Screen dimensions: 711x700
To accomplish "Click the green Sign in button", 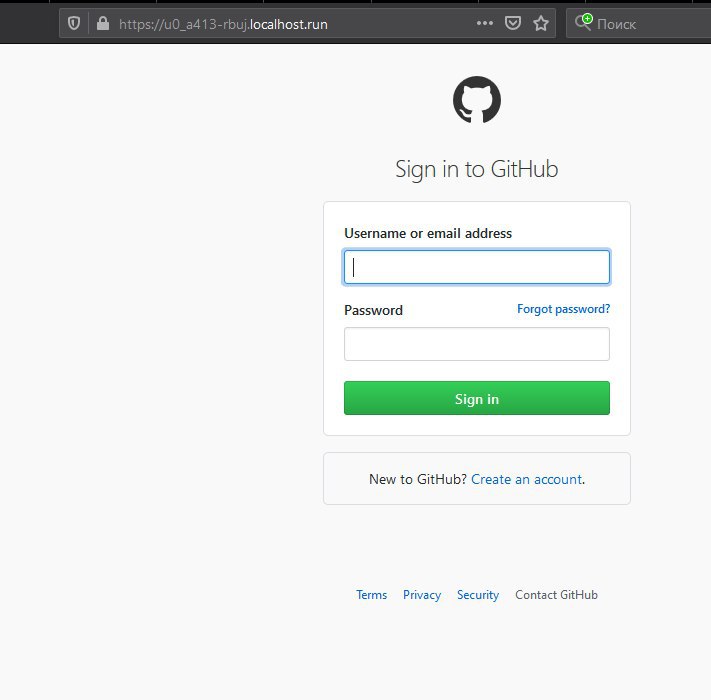I will [x=477, y=398].
